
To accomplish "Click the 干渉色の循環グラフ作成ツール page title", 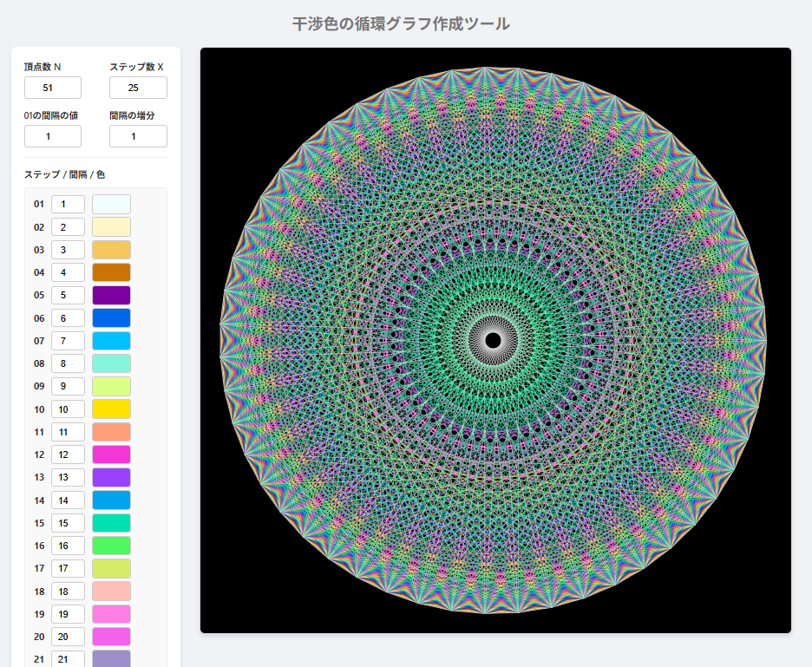I will pos(401,23).
